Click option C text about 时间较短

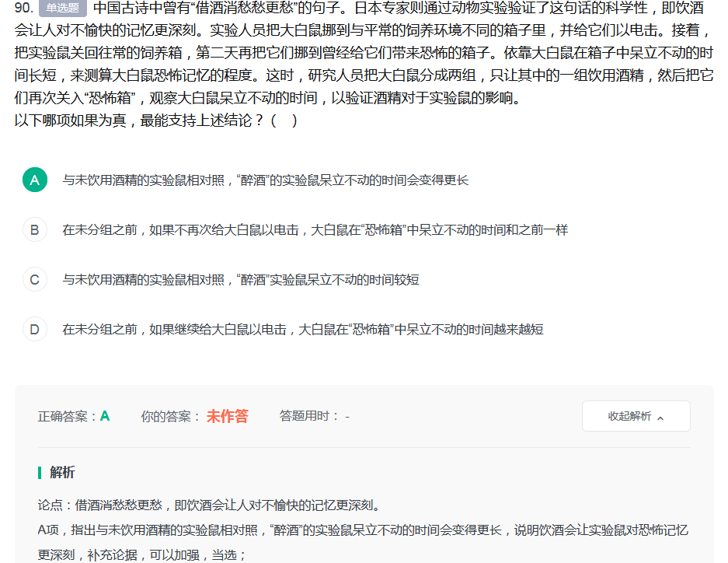coord(241,280)
